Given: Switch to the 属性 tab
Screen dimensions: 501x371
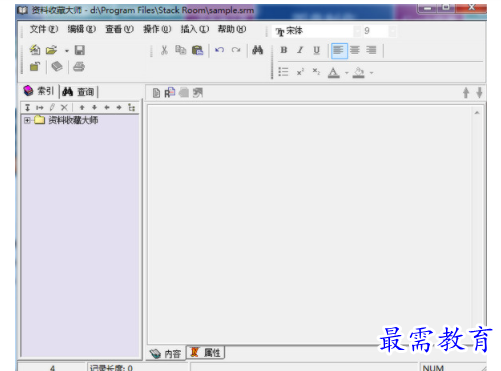Looking at the screenshot, I should (206, 352).
